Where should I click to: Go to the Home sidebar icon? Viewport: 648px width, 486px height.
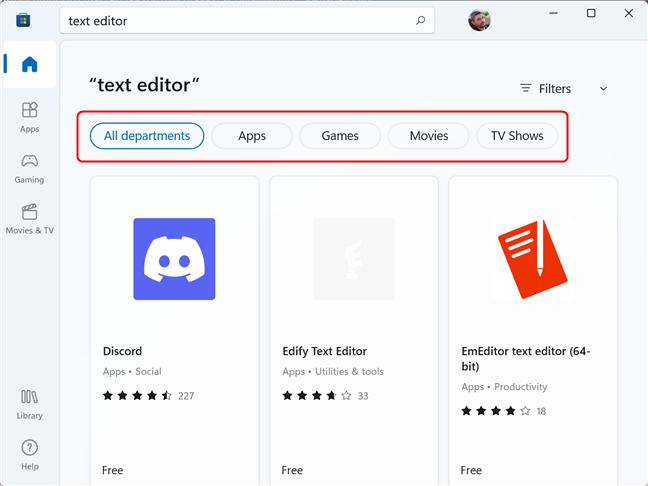click(29, 64)
